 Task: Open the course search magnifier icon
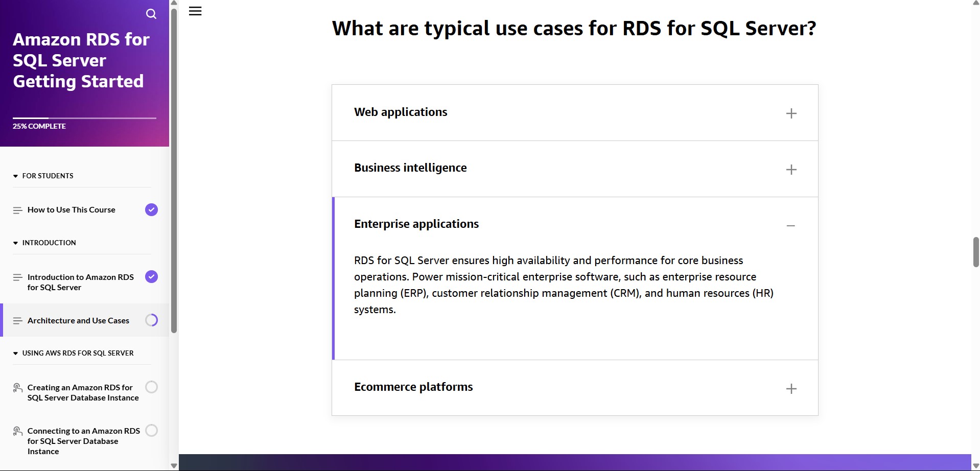(x=151, y=14)
